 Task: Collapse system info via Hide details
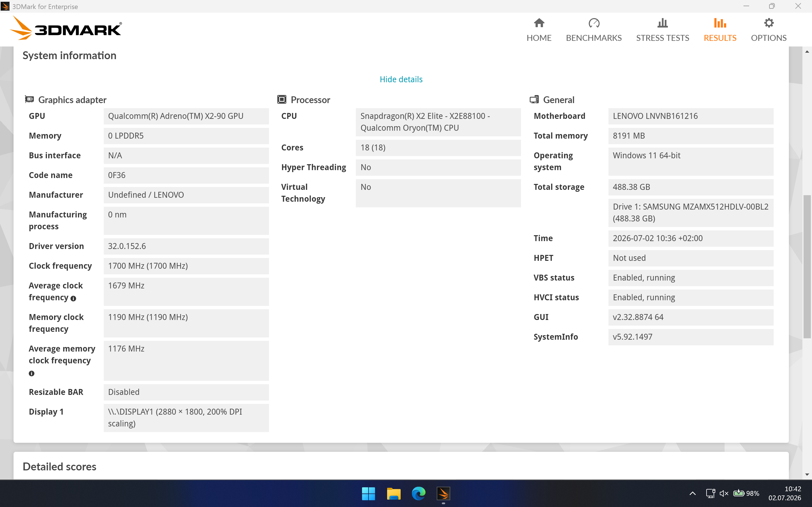[x=401, y=79]
